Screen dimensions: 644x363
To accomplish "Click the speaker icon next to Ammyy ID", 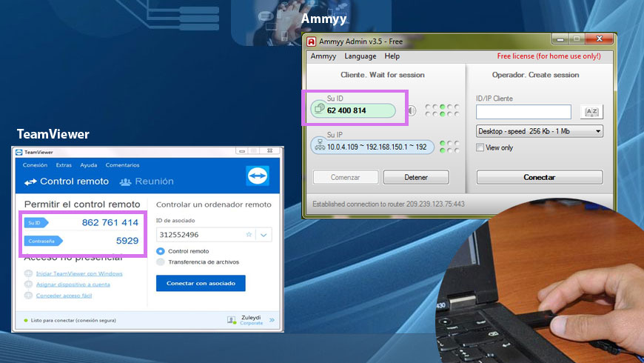I will coord(412,110).
